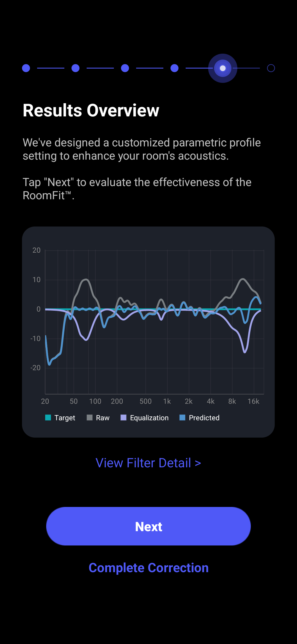Toggle the Equalization legend swatch
Image resolution: width=297 pixels, height=644 pixels.
tap(123, 417)
